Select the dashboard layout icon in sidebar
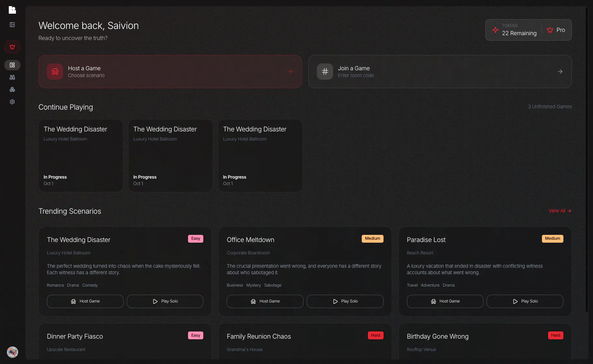 pyautogui.click(x=12, y=65)
